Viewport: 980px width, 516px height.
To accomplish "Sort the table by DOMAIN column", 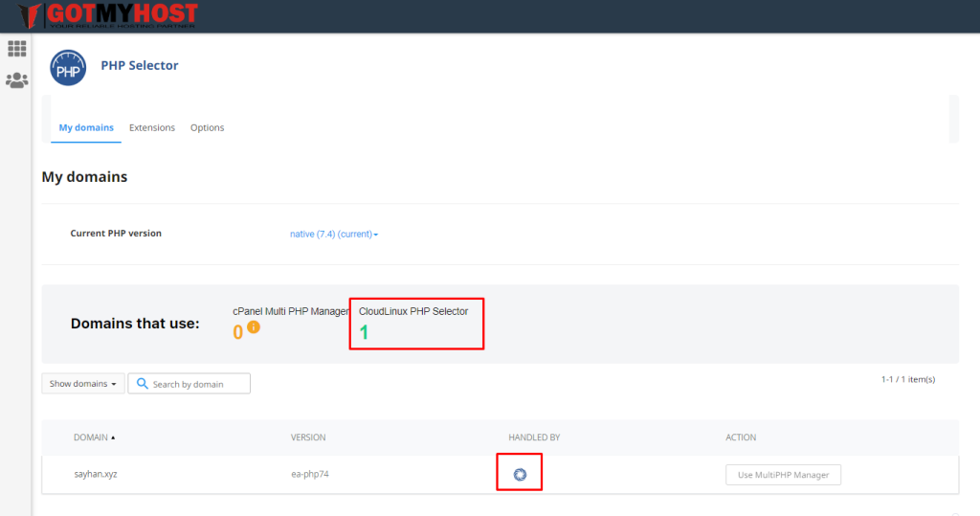I will click(x=94, y=437).
